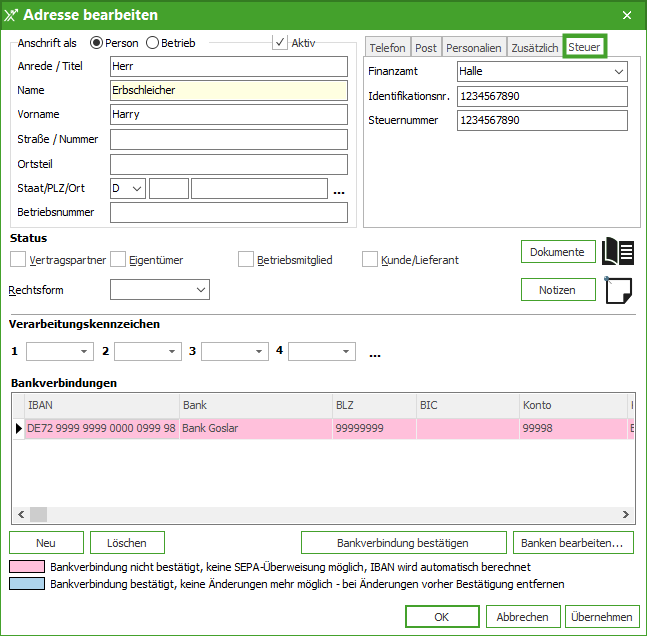Click the pink unconfirmed legend swatch

27,567
